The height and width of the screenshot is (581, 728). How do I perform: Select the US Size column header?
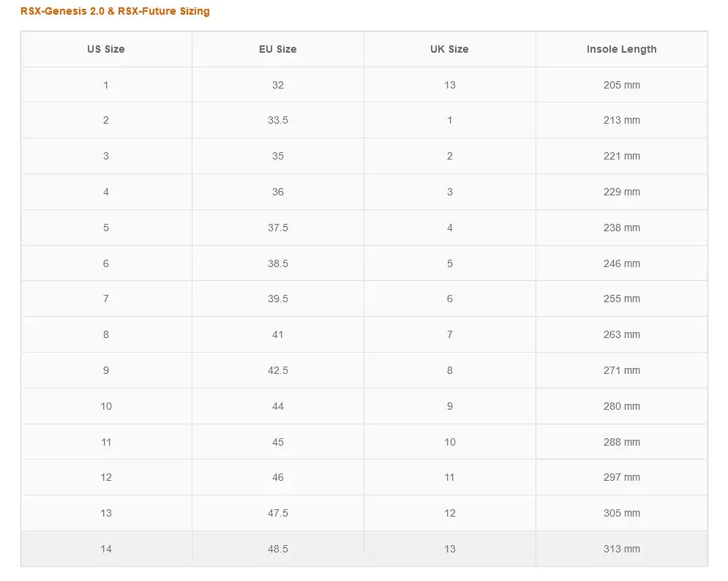click(106, 49)
